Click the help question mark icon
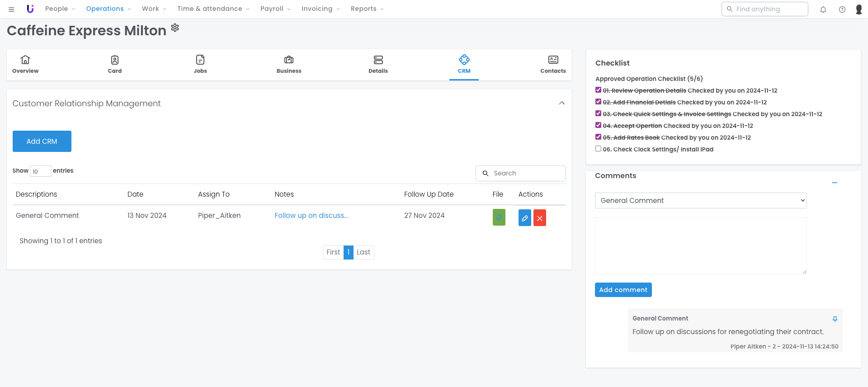868x387 pixels. (842, 9)
